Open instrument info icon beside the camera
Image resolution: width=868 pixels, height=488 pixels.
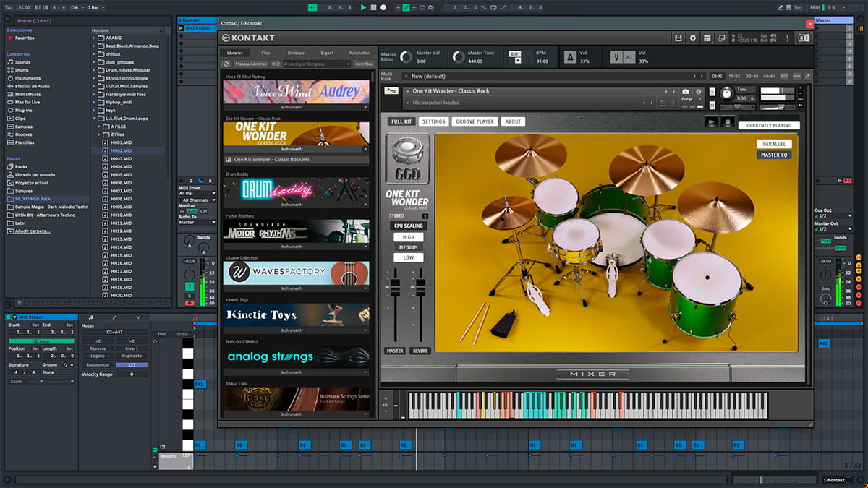(x=698, y=92)
